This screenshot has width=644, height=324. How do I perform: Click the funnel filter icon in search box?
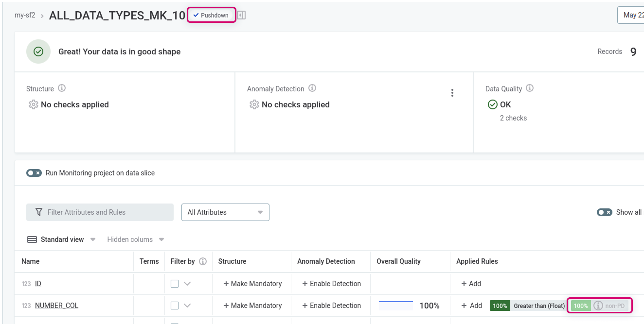[39, 212]
